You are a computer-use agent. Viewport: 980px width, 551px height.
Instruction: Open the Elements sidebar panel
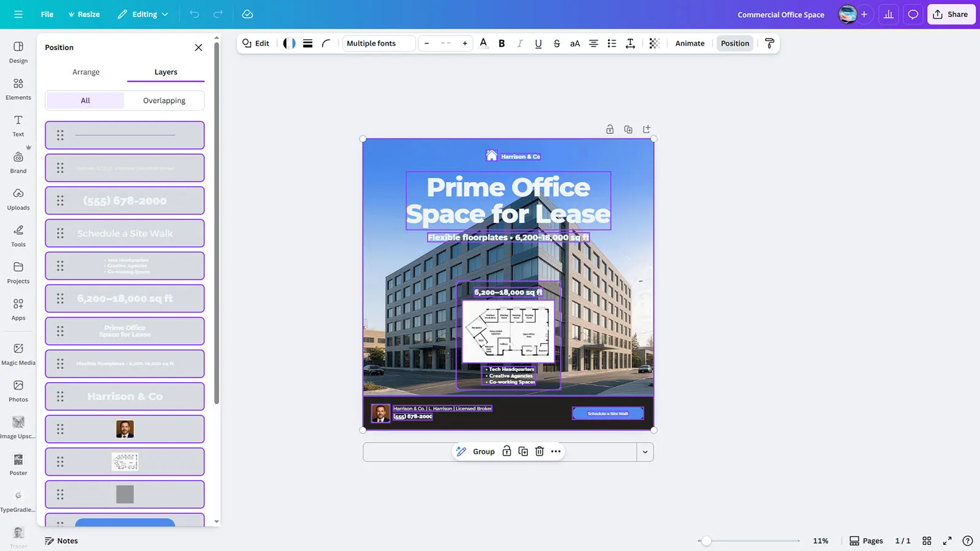18,88
